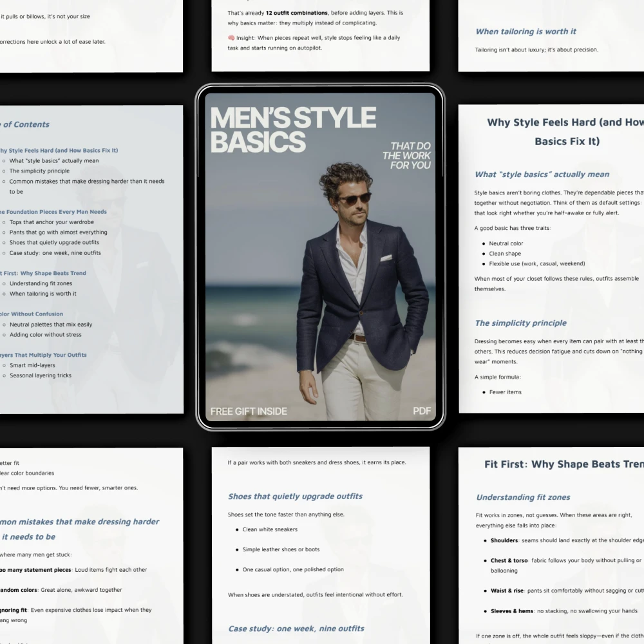The image size is (644, 644).
Task: Click the 'Fit First: Why Shape Beats Trend' page heading
Action: pyautogui.click(x=564, y=464)
